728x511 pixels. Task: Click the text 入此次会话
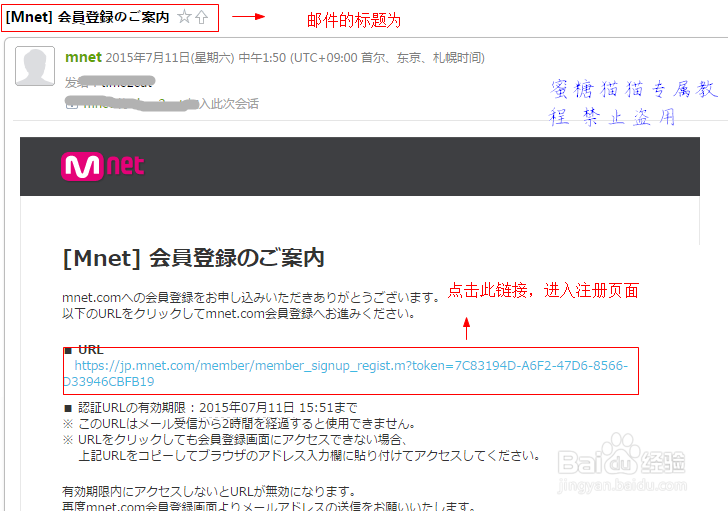228,104
